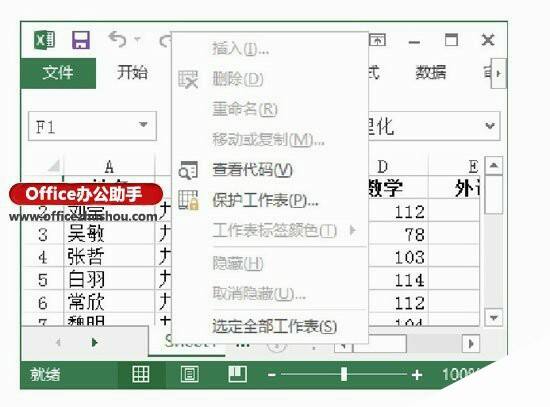Click zoom in plus button
Screen dimensions: 550x407
(x=417, y=375)
